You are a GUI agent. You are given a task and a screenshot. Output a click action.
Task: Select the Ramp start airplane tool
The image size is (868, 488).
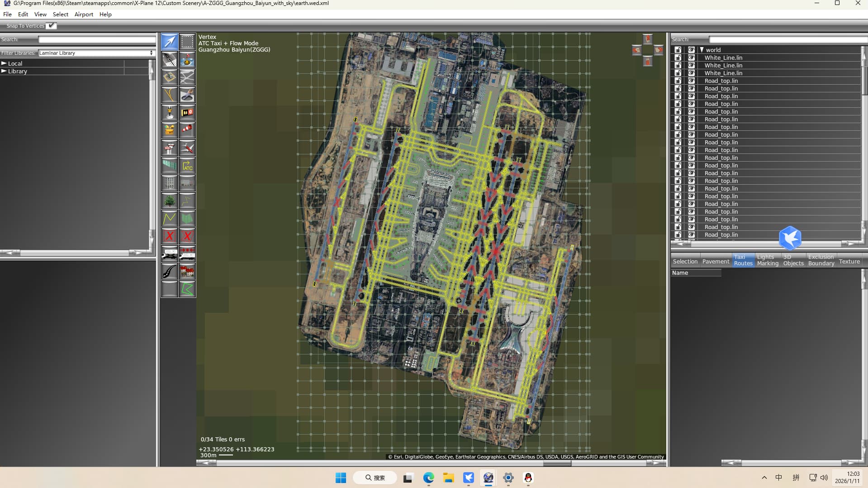[x=187, y=148]
